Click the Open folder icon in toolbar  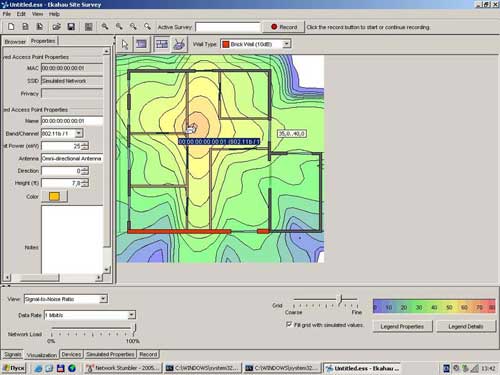tap(56, 27)
